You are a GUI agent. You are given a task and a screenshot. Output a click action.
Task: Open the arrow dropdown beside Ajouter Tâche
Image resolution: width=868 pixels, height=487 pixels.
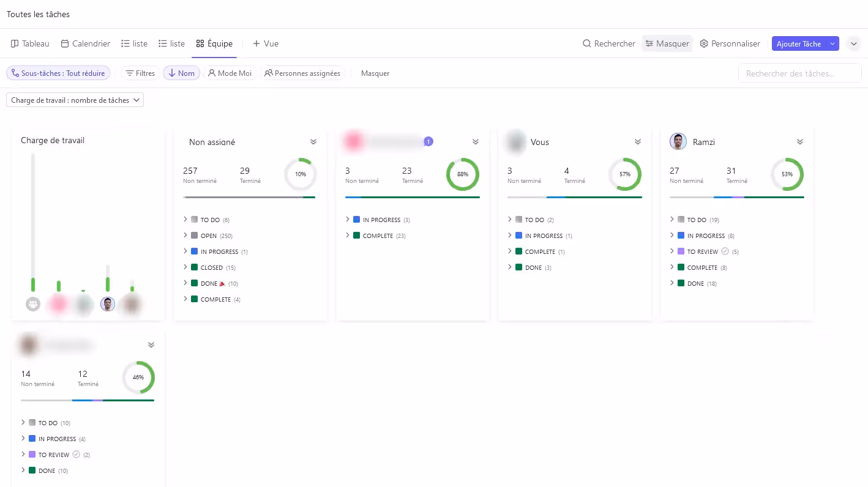[x=832, y=44]
